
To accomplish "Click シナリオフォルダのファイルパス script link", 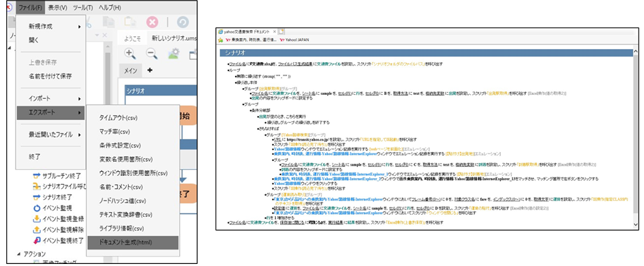I will point(399,65).
